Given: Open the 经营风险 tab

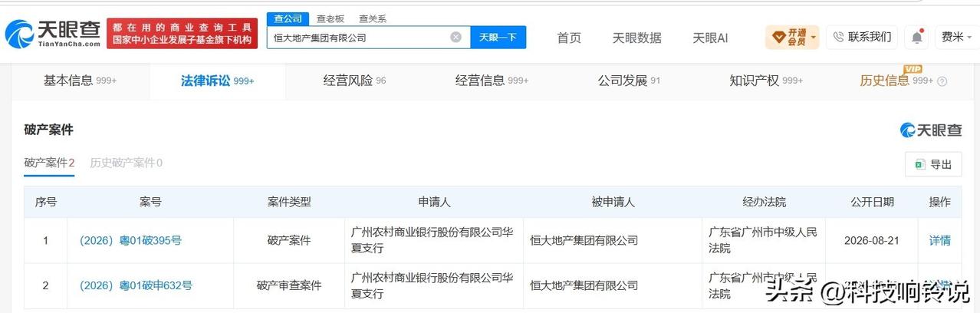Looking at the screenshot, I should pyautogui.click(x=354, y=81).
